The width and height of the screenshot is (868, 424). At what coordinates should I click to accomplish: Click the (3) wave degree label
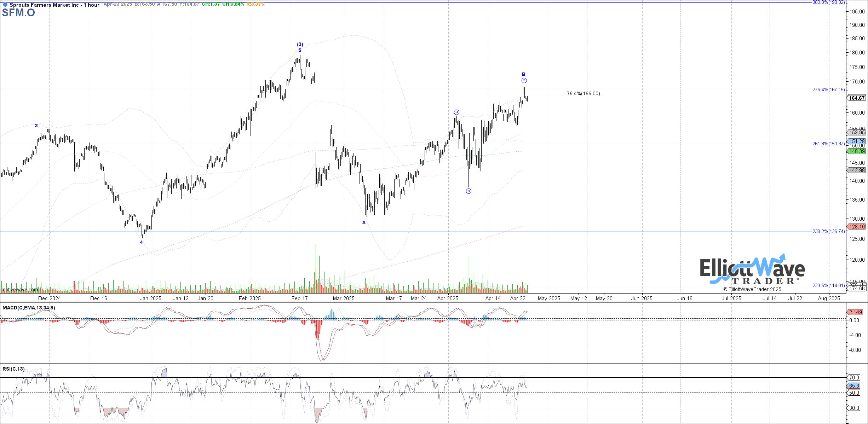click(x=300, y=44)
